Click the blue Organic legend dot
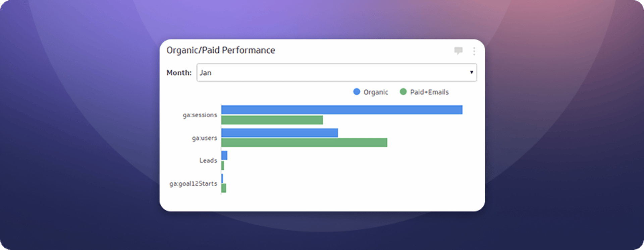The width and height of the screenshot is (644, 250). [x=357, y=92]
